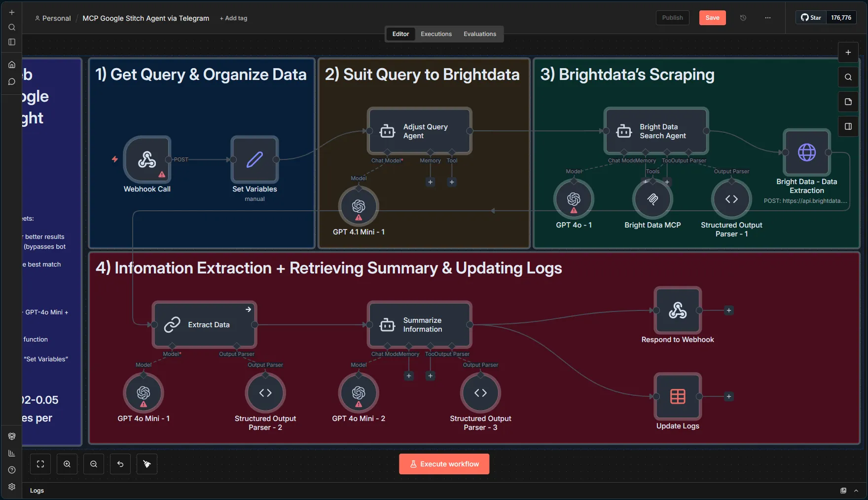The height and width of the screenshot is (500, 868).
Task: Click the zoom in magnifier button
Action: pyautogui.click(x=67, y=464)
